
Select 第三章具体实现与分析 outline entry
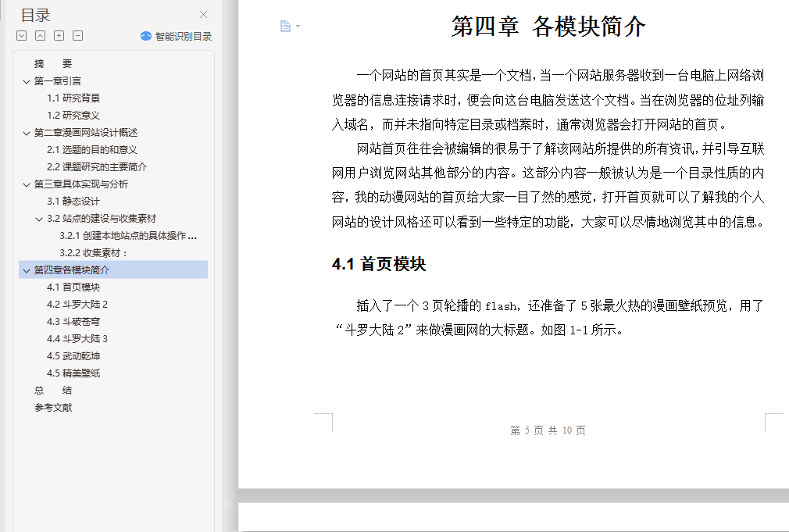click(x=81, y=184)
